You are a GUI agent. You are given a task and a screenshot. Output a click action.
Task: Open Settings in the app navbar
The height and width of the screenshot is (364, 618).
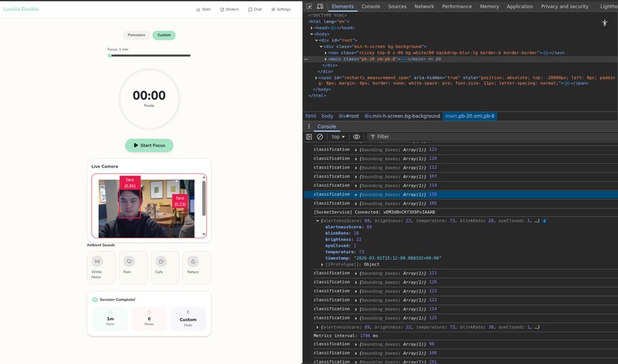click(281, 9)
